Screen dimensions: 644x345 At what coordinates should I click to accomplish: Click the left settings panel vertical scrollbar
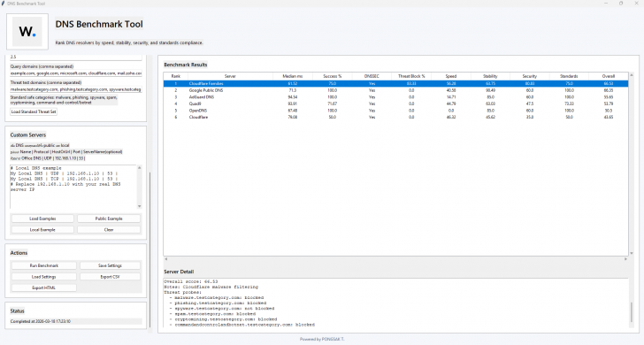tap(149, 249)
